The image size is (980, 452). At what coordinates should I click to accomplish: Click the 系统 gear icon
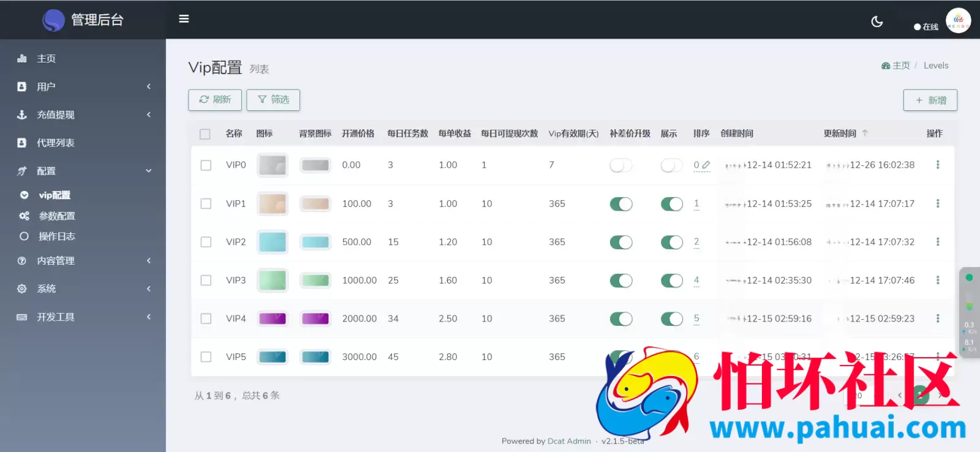click(x=22, y=288)
